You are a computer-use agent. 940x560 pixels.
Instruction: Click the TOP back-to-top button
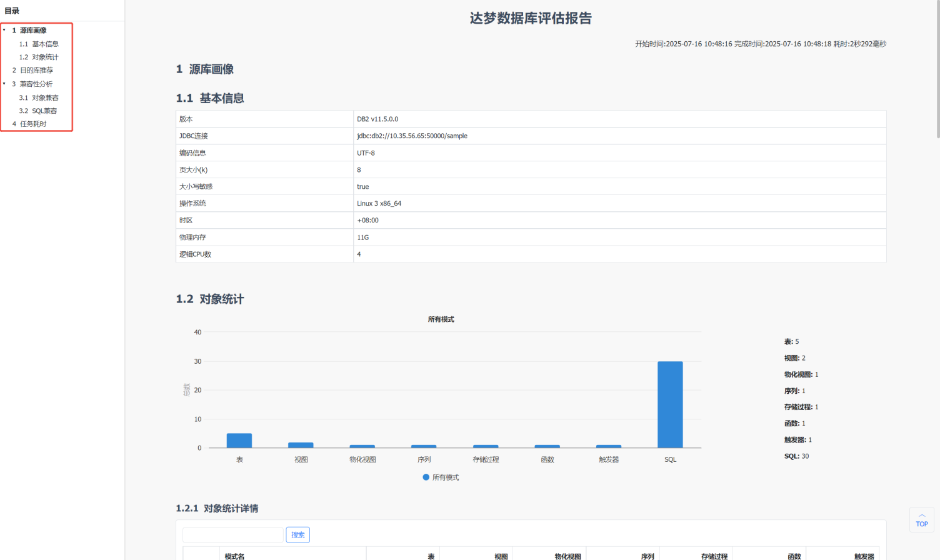(x=922, y=520)
